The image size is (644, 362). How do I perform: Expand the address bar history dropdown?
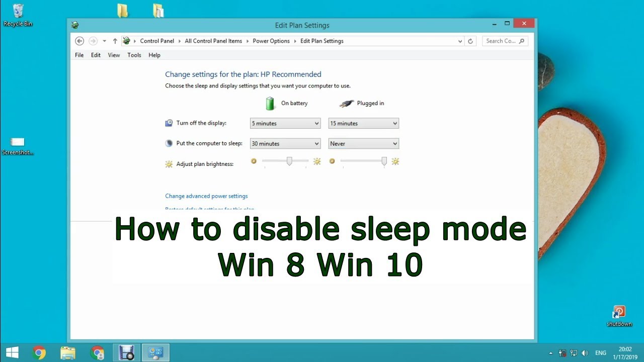click(x=460, y=41)
